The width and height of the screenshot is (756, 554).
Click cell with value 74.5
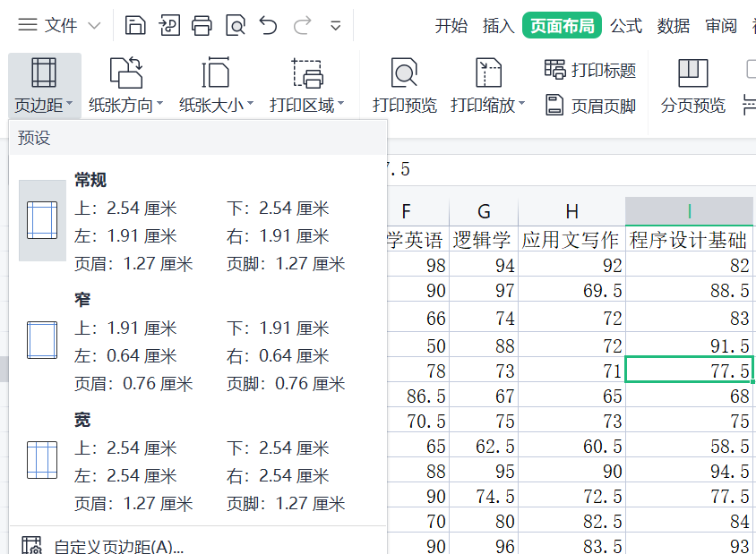(x=484, y=496)
